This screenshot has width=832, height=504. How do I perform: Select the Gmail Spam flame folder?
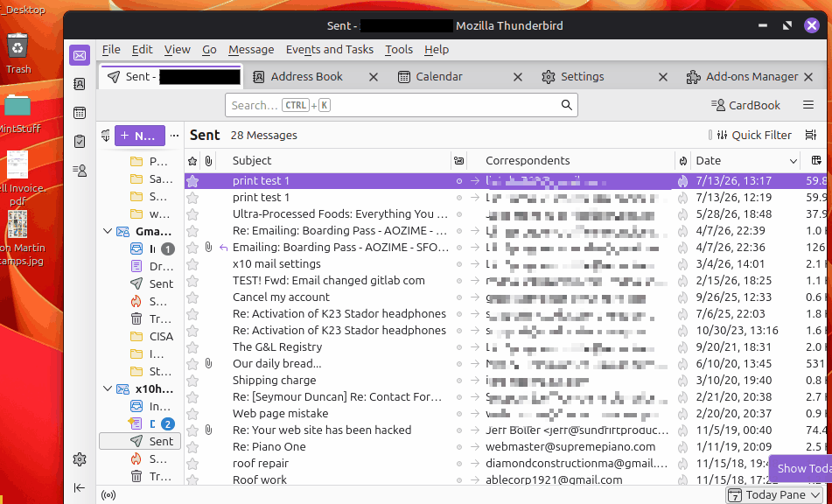coord(152,301)
